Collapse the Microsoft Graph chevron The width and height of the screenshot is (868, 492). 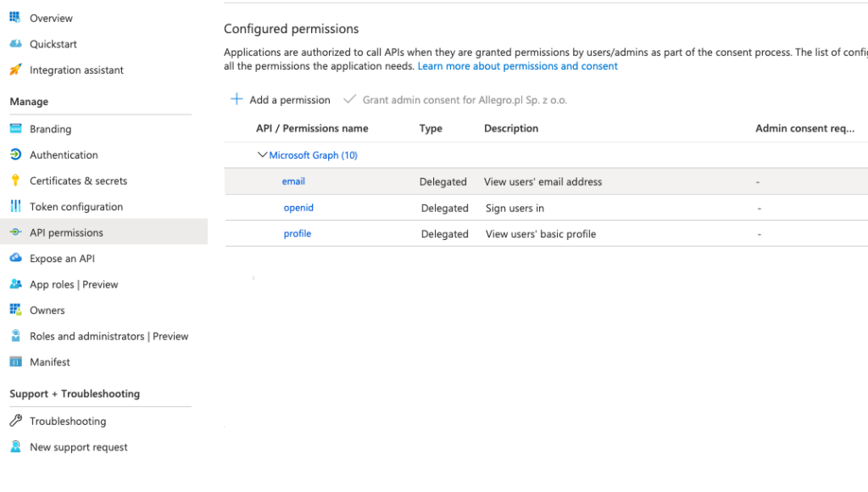coord(262,155)
